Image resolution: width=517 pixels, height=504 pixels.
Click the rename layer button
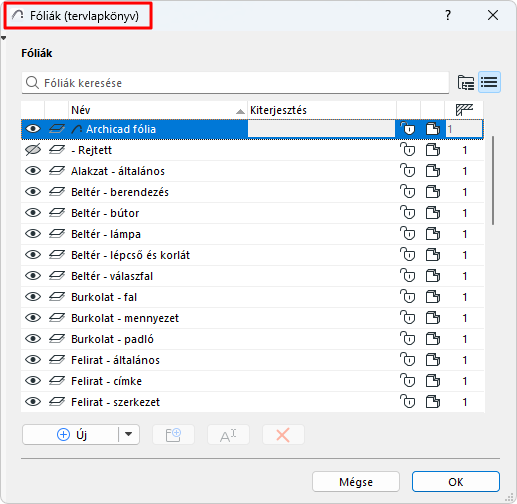tap(228, 435)
